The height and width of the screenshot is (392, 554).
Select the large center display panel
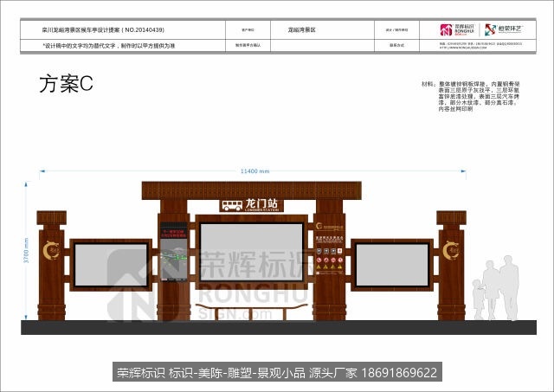252,252
